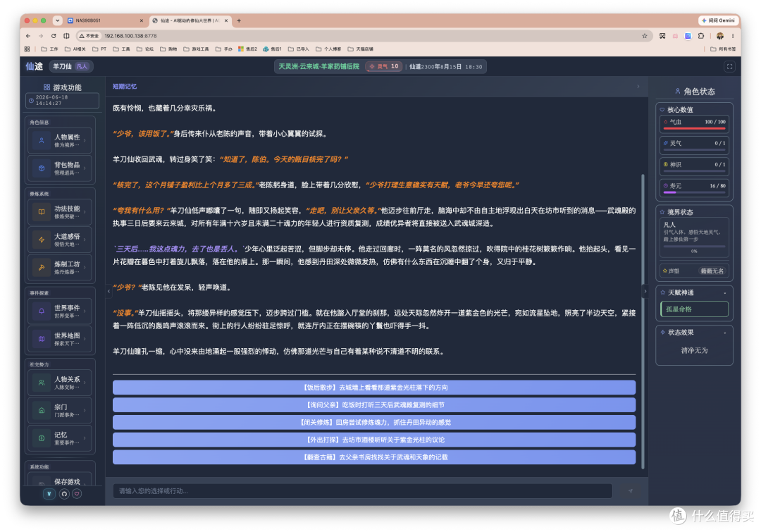Click the apps grid icon in bookmarks bar
This screenshot has width=761, height=532.
[27, 49]
